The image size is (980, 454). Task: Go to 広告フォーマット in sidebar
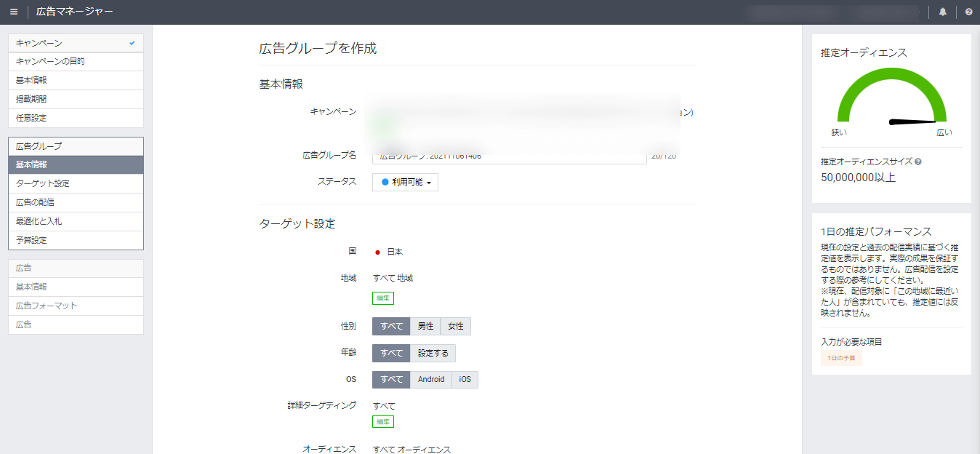pyautogui.click(x=76, y=306)
